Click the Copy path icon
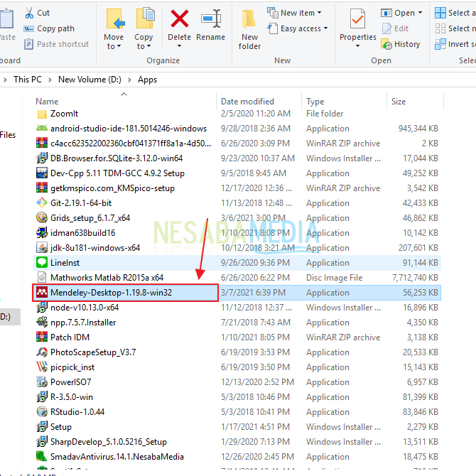This screenshot has height=476, width=476. coord(29,29)
